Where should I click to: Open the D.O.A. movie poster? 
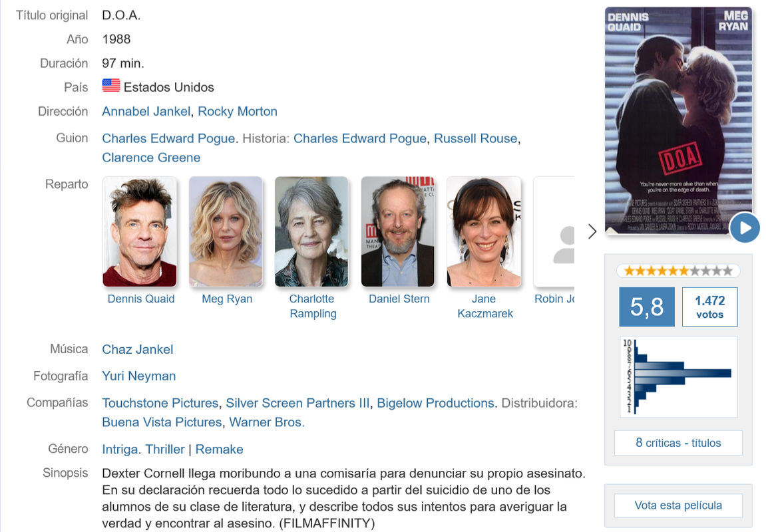(678, 120)
